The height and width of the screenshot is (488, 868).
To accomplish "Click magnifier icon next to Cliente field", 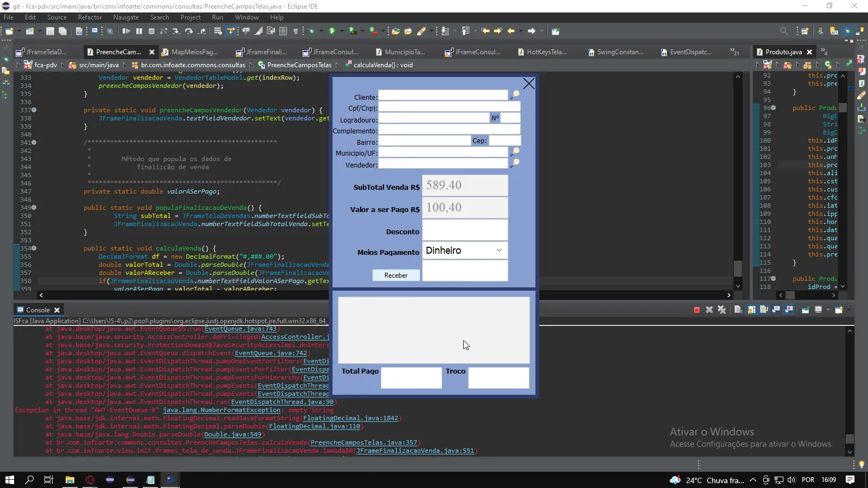I will (515, 95).
